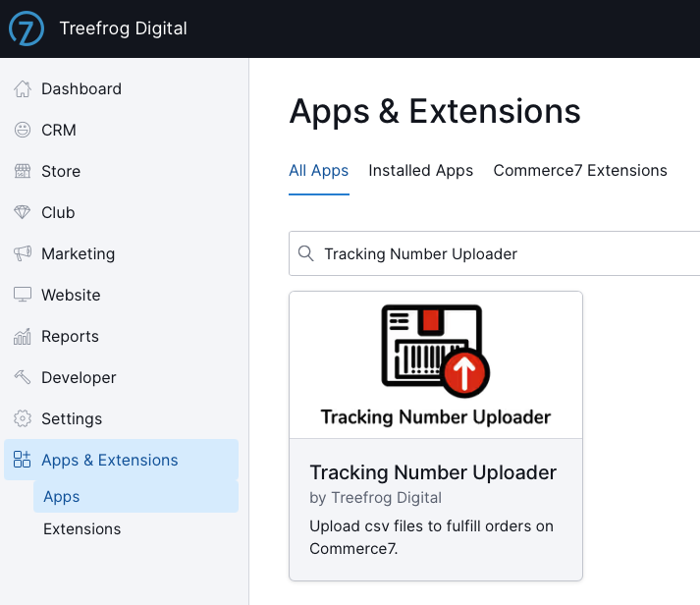Click the Club diamond icon

[23, 212]
